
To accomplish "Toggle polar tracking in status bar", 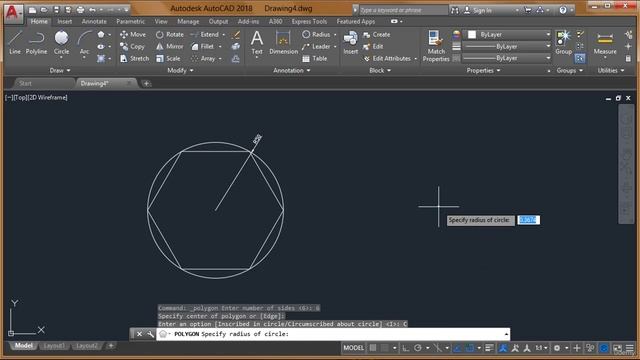I will pyautogui.click(x=418, y=348).
